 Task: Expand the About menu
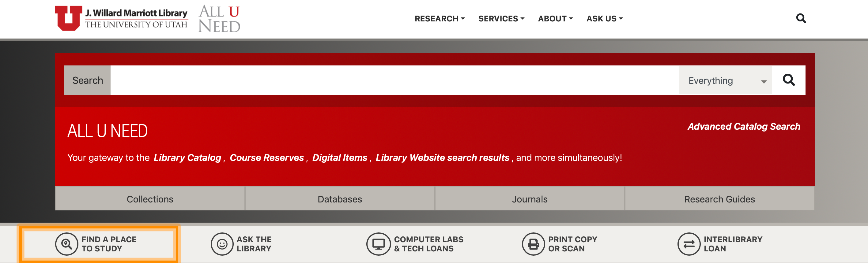pos(555,18)
